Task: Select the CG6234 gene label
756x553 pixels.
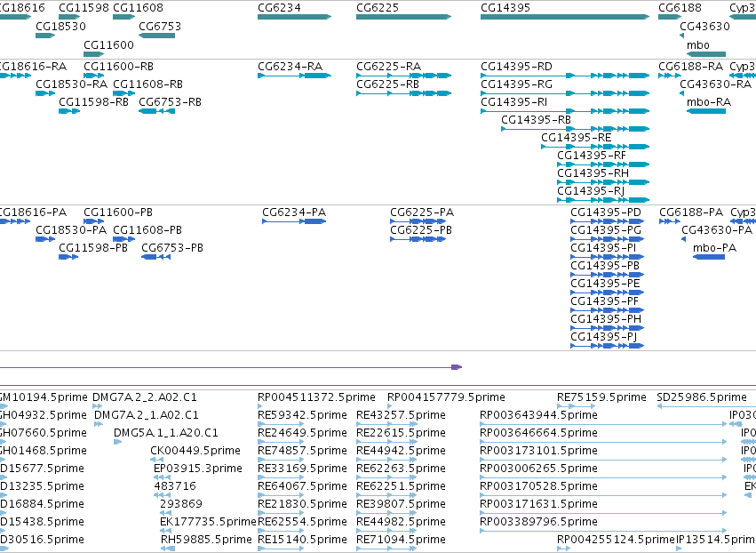Action: (279, 8)
